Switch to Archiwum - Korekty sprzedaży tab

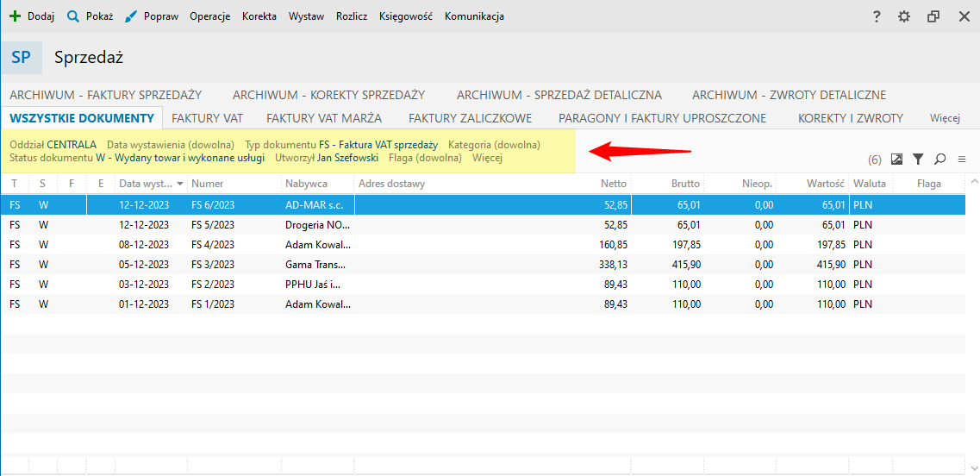coord(328,95)
